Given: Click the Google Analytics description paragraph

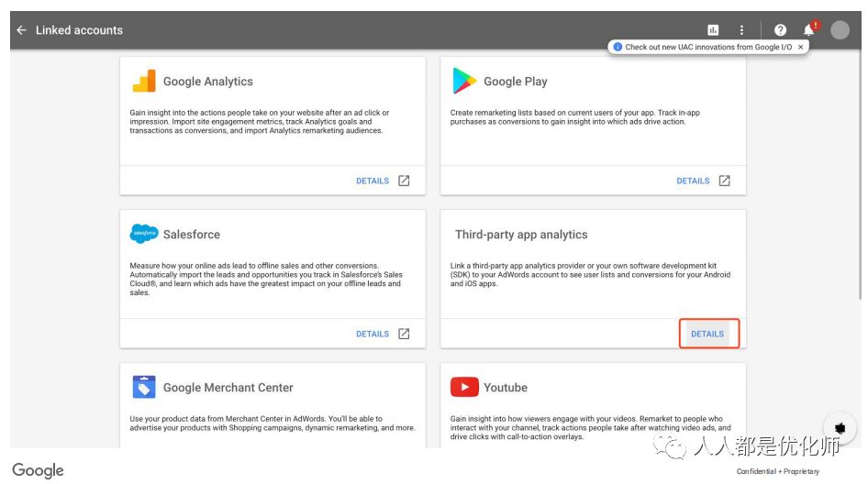Looking at the screenshot, I should pyautogui.click(x=260, y=122).
